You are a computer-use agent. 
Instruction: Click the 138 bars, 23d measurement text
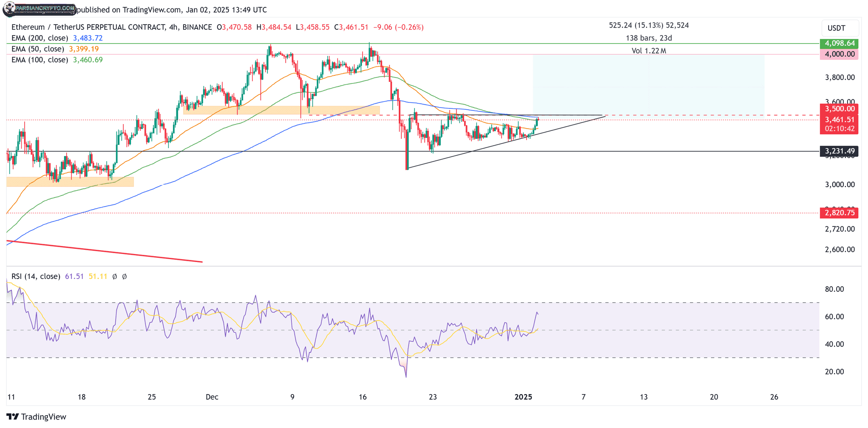pyautogui.click(x=649, y=38)
